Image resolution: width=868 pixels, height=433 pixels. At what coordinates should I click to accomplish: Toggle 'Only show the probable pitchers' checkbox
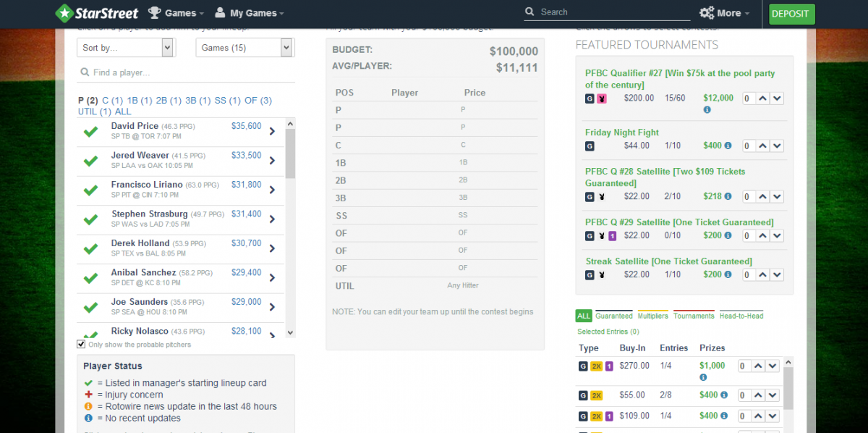pyautogui.click(x=81, y=345)
